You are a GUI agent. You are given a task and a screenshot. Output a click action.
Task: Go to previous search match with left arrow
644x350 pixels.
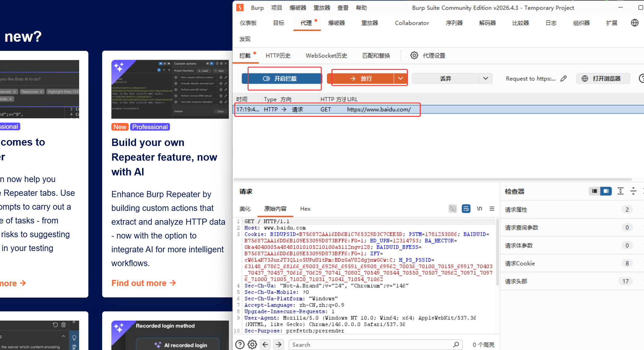265,344
